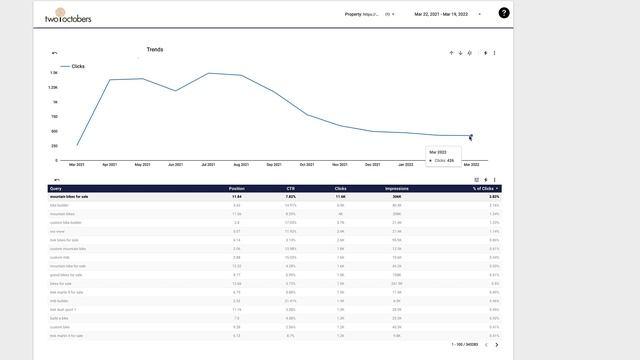Select the 'build a bike' query row

pyautogui.click(x=275, y=318)
